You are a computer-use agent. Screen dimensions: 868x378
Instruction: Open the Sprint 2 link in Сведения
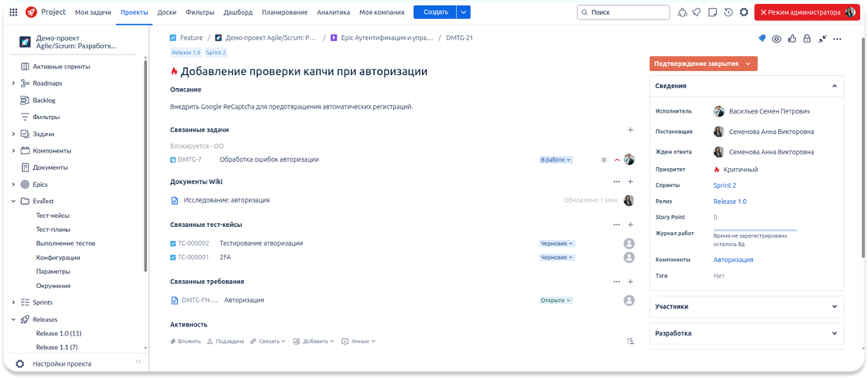point(724,185)
